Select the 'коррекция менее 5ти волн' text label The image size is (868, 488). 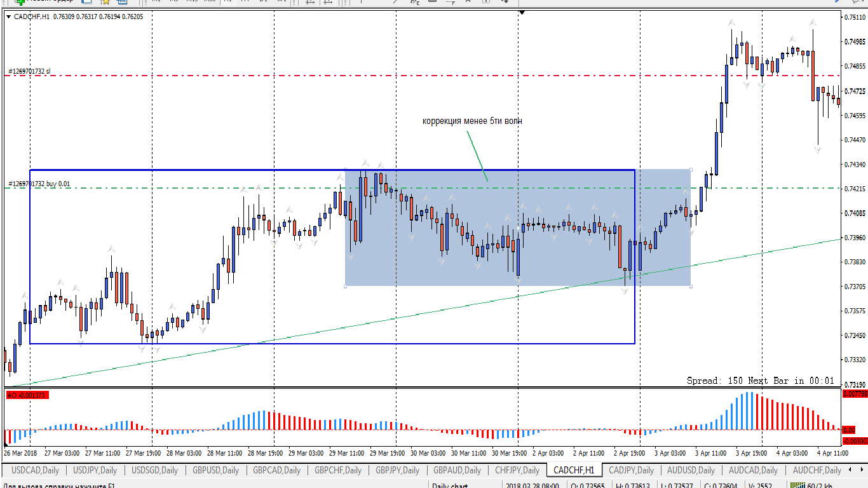point(472,121)
